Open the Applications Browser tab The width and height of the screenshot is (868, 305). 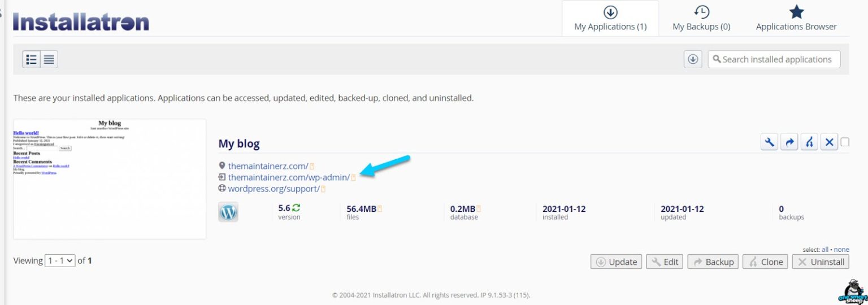796,19
